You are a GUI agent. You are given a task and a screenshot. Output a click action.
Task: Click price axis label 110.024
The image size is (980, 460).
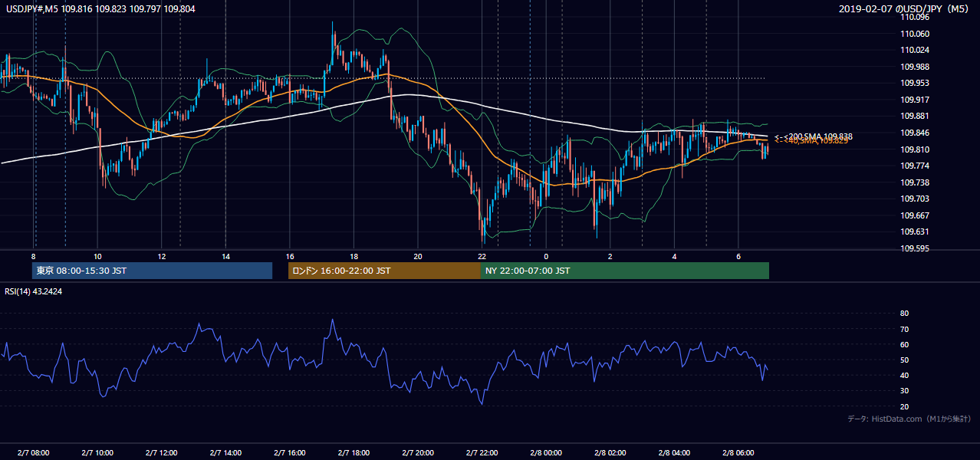[x=916, y=50]
